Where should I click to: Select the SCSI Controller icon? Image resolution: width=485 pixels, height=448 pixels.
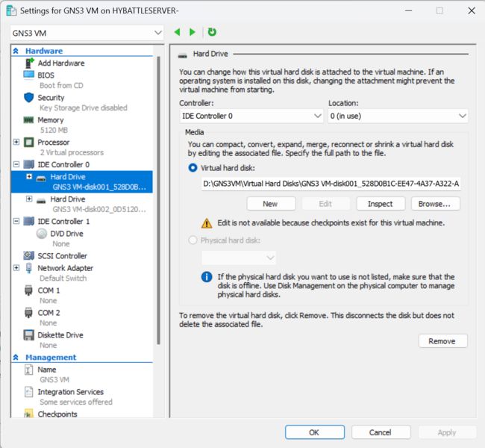coord(29,256)
